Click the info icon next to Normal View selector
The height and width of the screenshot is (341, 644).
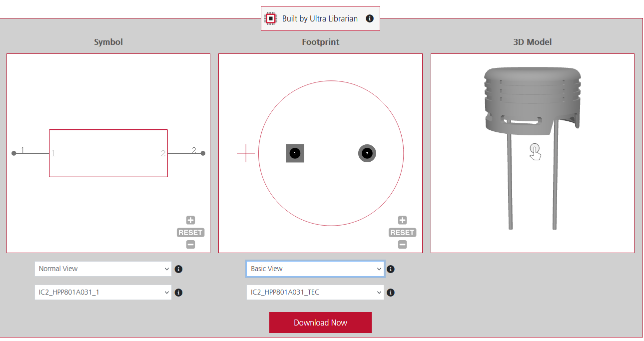(178, 269)
